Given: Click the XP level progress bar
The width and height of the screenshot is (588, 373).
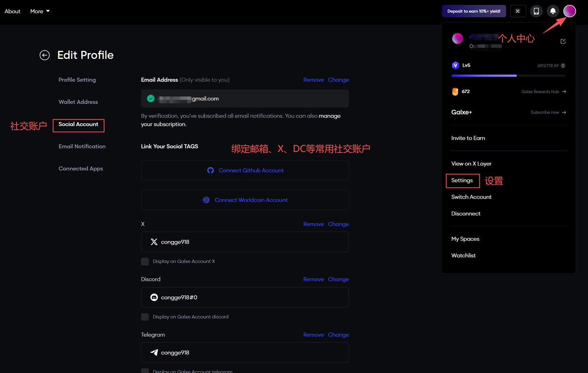Looking at the screenshot, I should (509, 75).
